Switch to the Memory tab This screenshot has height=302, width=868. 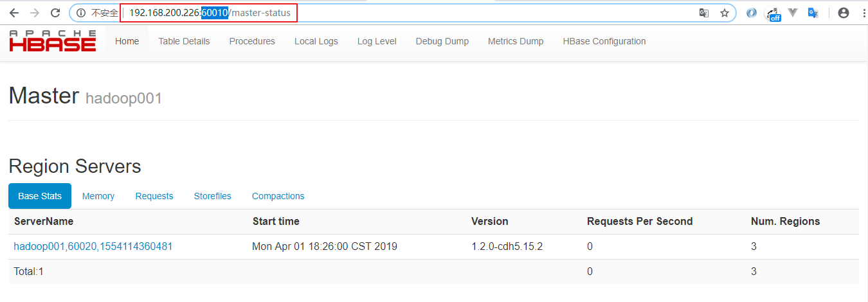(x=98, y=196)
